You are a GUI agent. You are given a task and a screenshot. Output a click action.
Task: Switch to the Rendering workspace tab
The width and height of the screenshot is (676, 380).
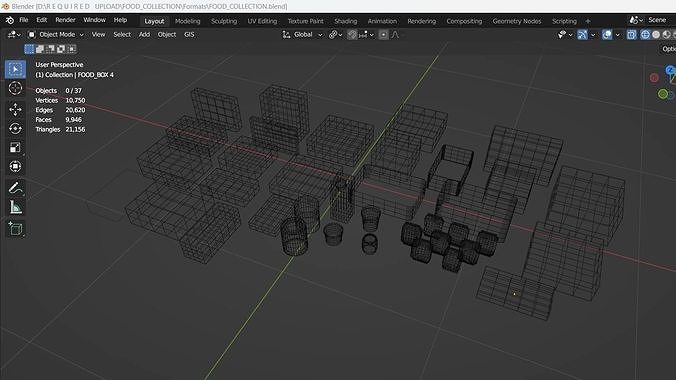422,21
